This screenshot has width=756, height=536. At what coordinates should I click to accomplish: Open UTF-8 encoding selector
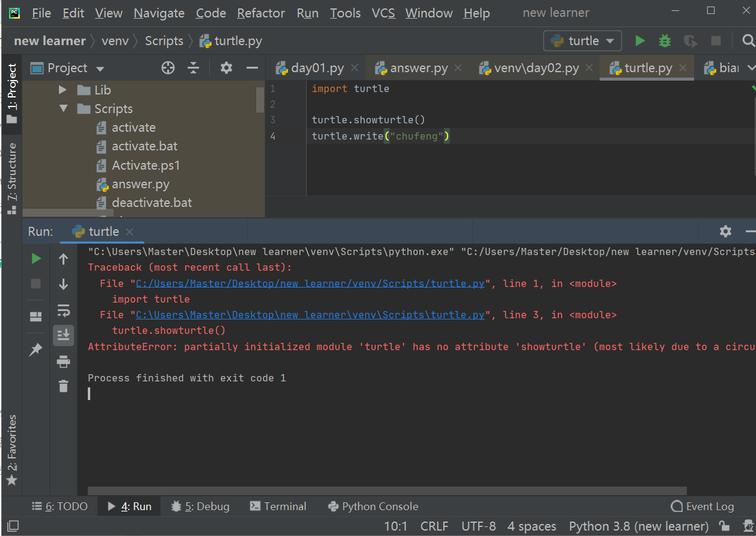(x=479, y=526)
